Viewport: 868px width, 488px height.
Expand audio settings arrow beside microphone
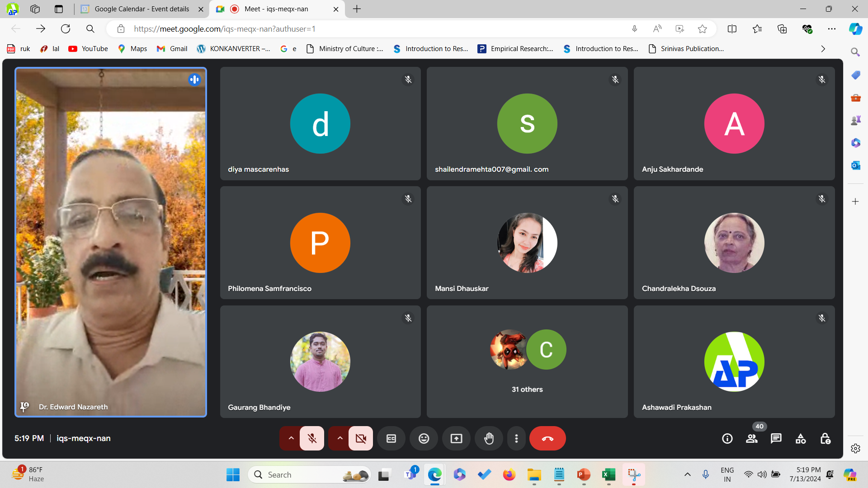(291, 438)
